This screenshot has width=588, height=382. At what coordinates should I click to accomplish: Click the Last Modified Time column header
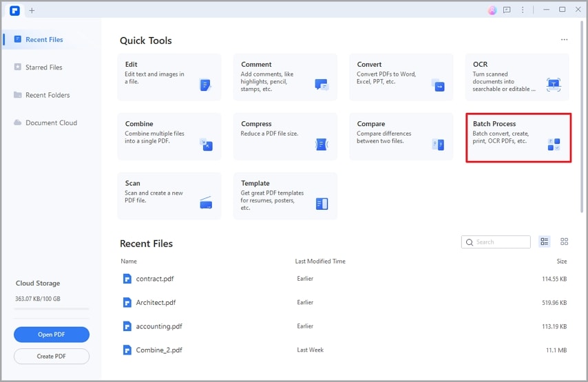[x=320, y=262]
